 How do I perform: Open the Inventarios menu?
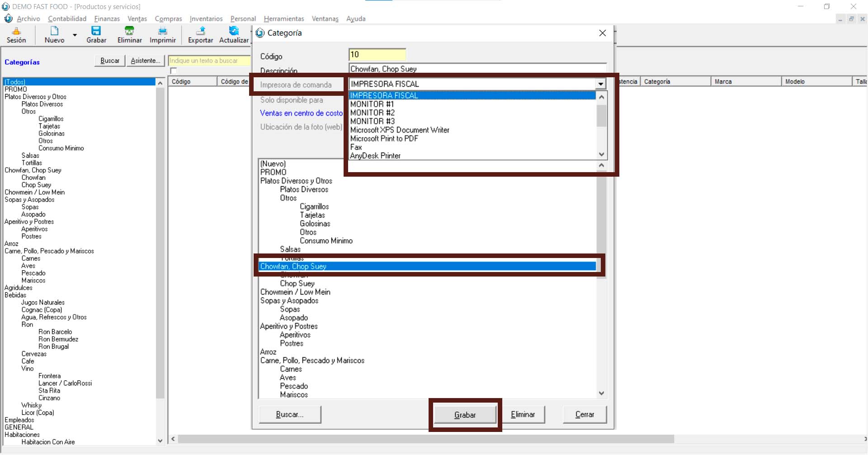[206, 19]
